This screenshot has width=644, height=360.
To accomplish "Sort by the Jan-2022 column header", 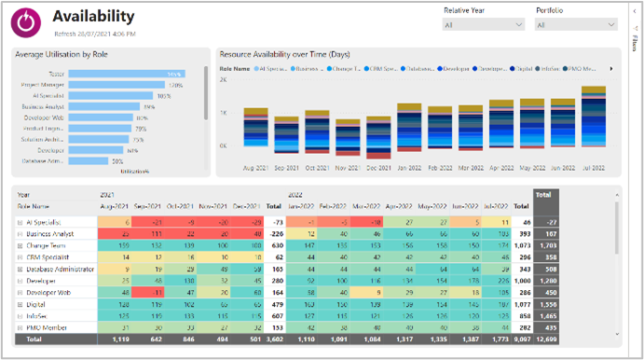I will pos(301,206).
